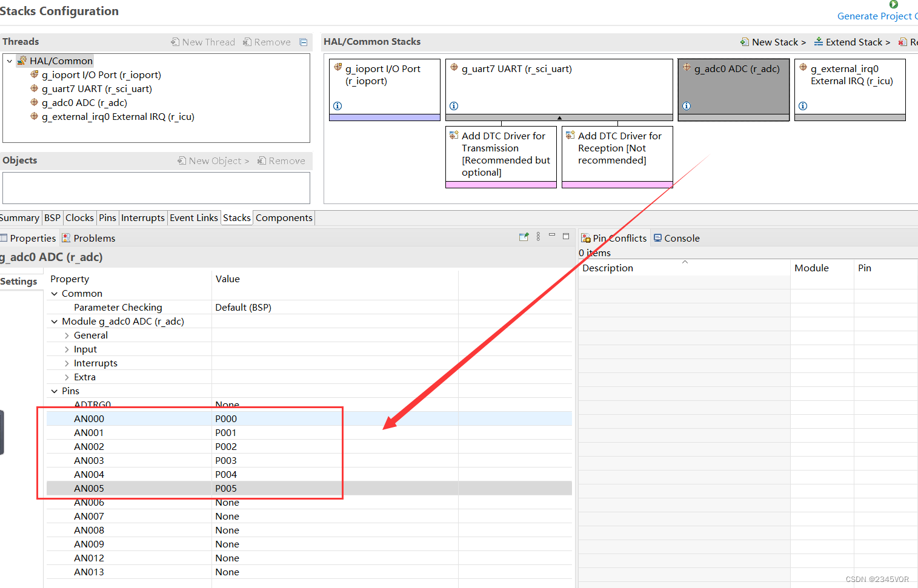
Task: Switch to the Problems view tab
Action: tap(88, 239)
